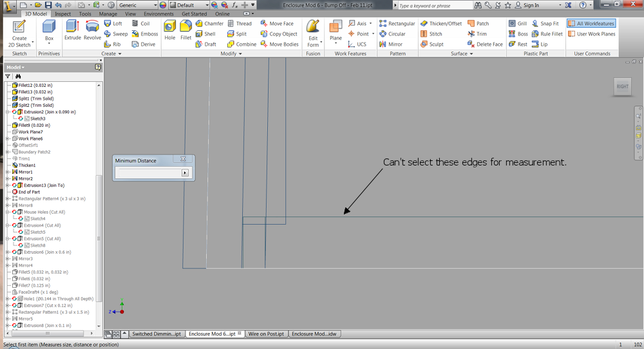Select the Combine tool
The height and width of the screenshot is (349, 644).
(x=242, y=44)
